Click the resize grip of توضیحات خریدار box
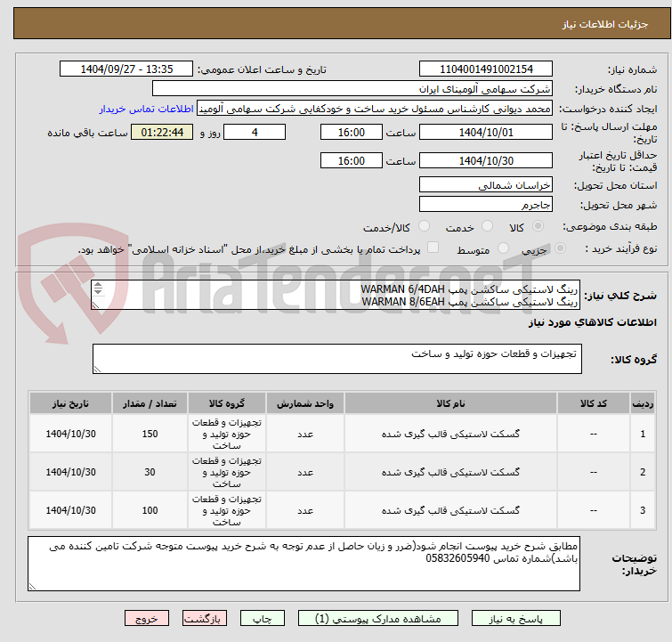The width and height of the screenshot is (672, 642). pyautogui.click(x=32, y=587)
